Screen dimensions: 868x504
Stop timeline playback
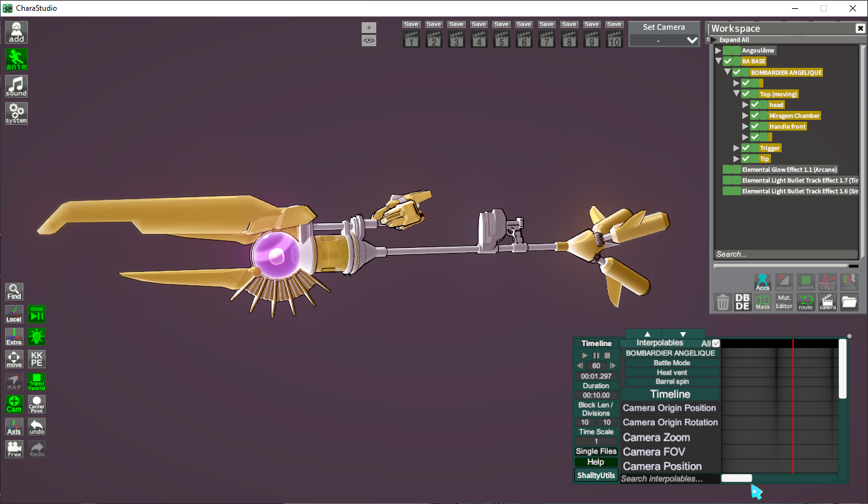[x=607, y=356]
